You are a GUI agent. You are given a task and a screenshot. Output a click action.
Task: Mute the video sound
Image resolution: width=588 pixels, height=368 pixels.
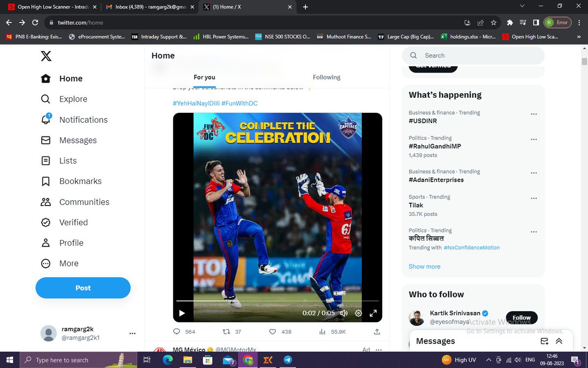(343, 313)
